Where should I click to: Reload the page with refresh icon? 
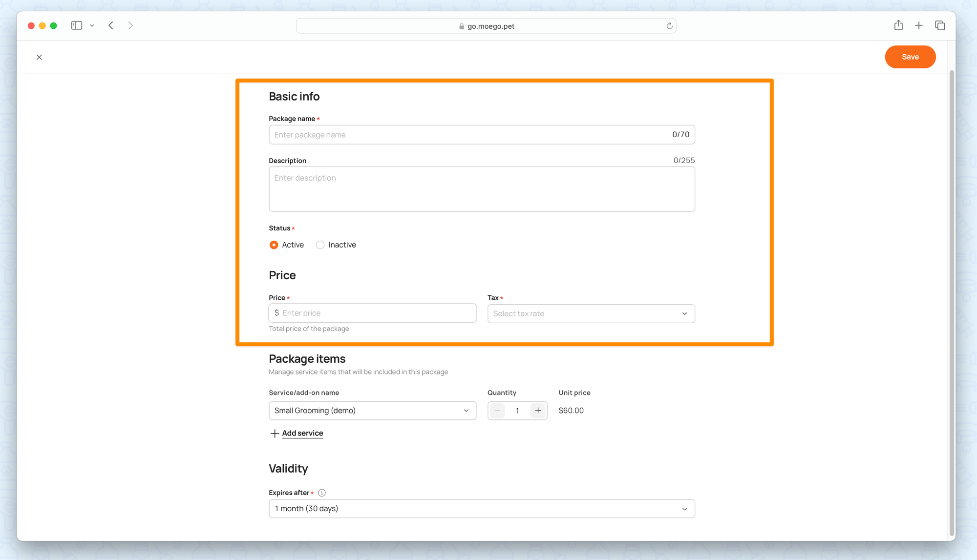669,26
